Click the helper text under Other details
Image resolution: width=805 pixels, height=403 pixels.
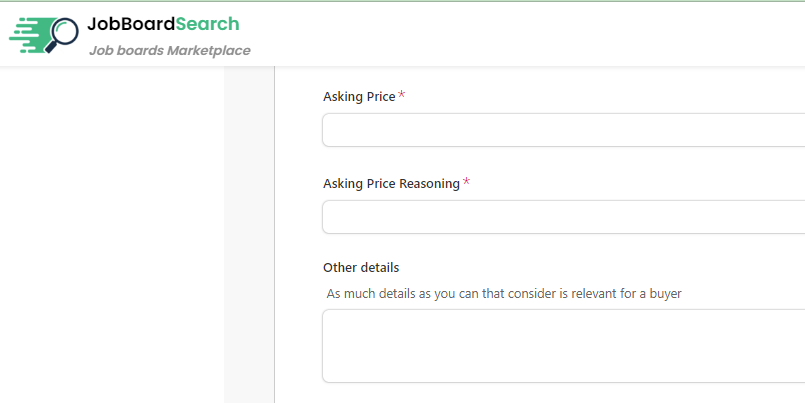(504, 294)
